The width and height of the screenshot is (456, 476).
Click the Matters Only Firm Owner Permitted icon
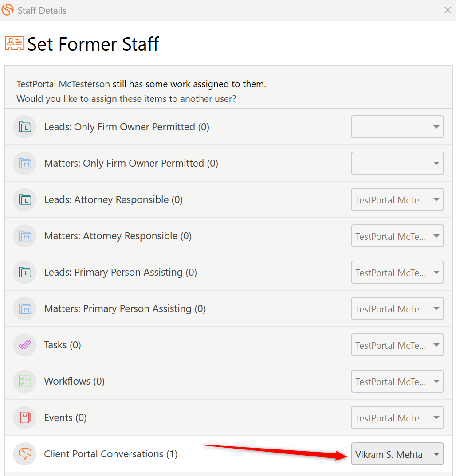tap(25, 164)
